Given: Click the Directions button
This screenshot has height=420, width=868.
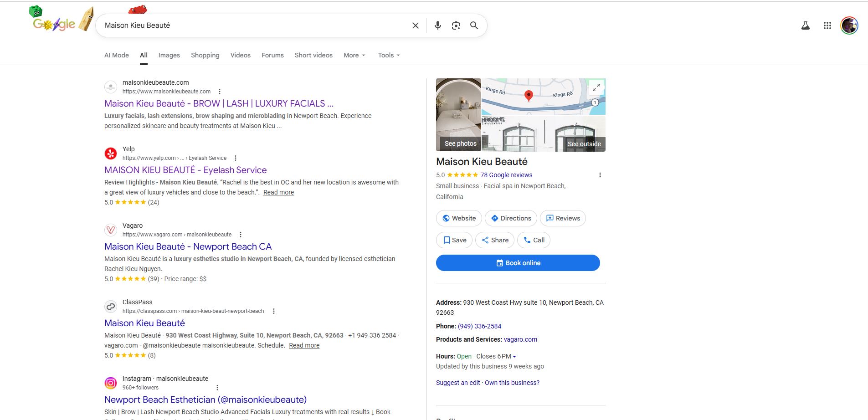Looking at the screenshot, I should pyautogui.click(x=511, y=218).
